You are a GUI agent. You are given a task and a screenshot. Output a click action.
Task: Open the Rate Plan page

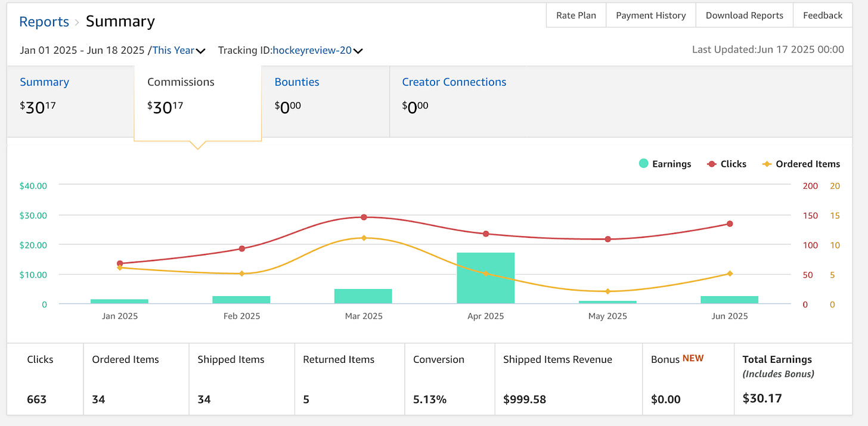click(575, 15)
